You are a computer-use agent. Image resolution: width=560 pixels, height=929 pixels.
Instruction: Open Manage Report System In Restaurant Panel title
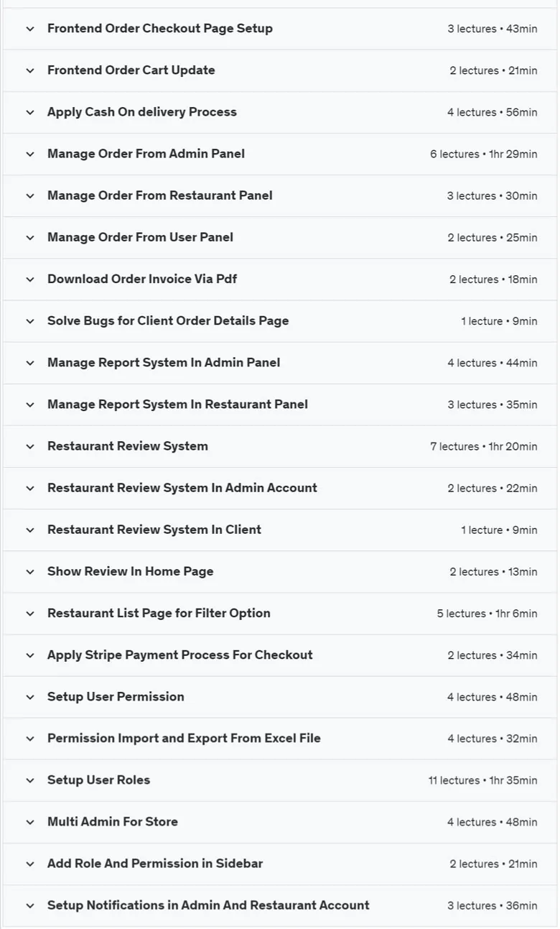(177, 405)
